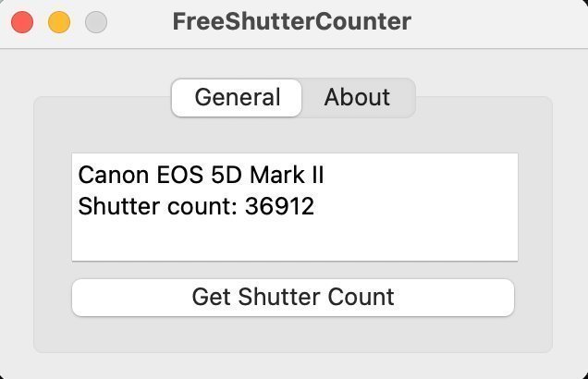Close the FreeShutterCounter window
This screenshot has width=588, height=379.
coord(21,22)
